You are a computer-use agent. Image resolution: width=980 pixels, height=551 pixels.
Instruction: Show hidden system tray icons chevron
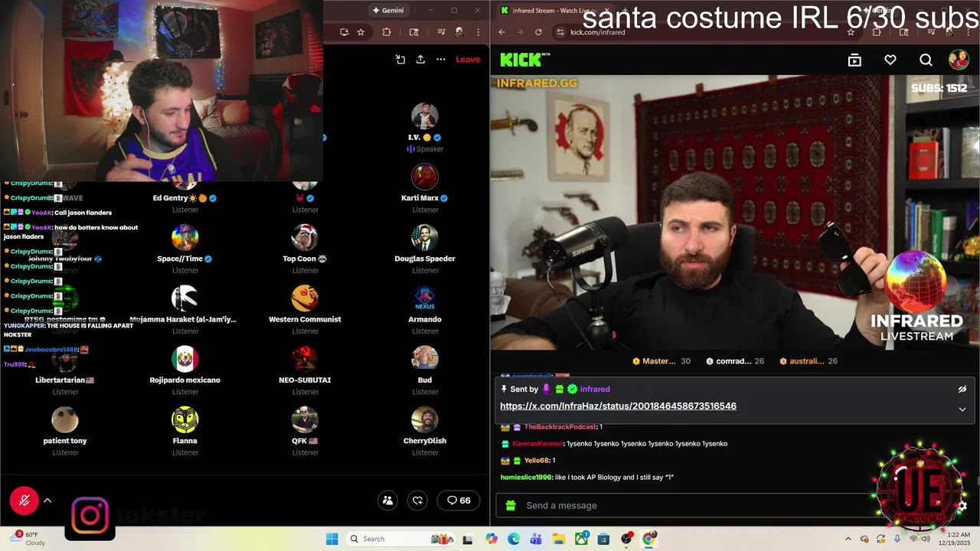tap(848, 539)
